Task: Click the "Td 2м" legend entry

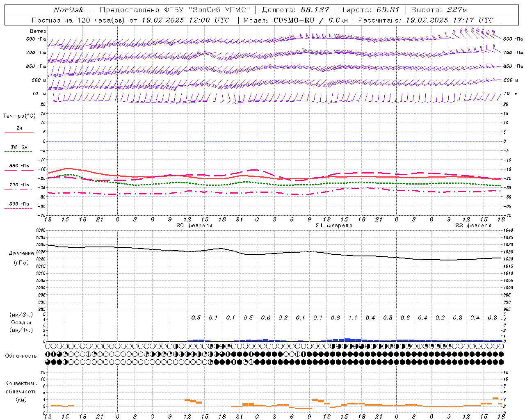Action: pos(19,147)
